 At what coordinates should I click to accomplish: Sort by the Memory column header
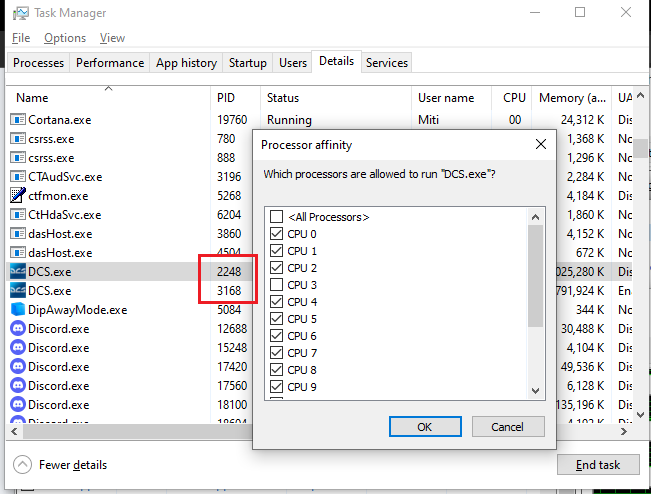(x=572, y=98)
